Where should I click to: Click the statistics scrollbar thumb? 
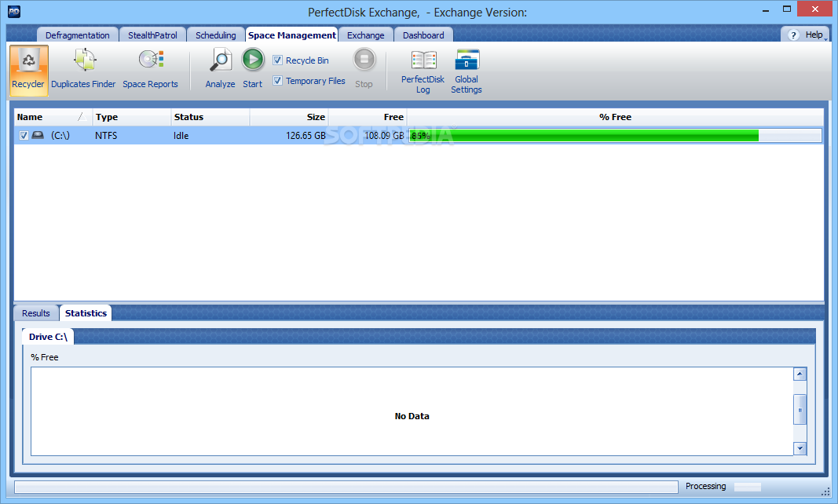(800, 410)
